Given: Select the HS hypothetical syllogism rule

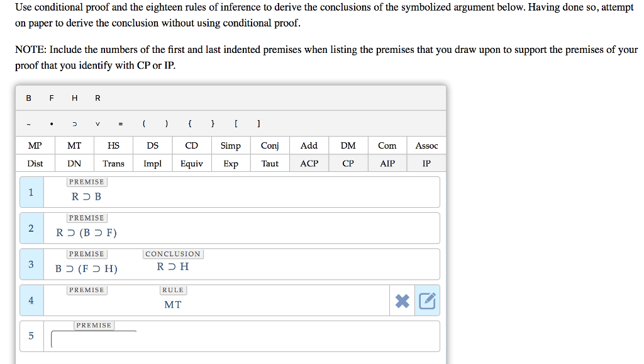Looking at the screenshot, I should tap(113, 145).
